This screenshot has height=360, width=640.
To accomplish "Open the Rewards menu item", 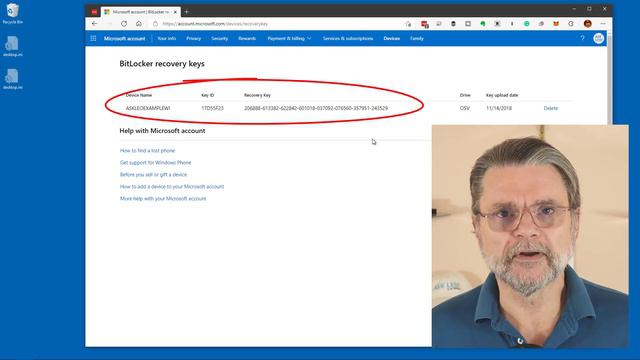I will pos(247,38).
